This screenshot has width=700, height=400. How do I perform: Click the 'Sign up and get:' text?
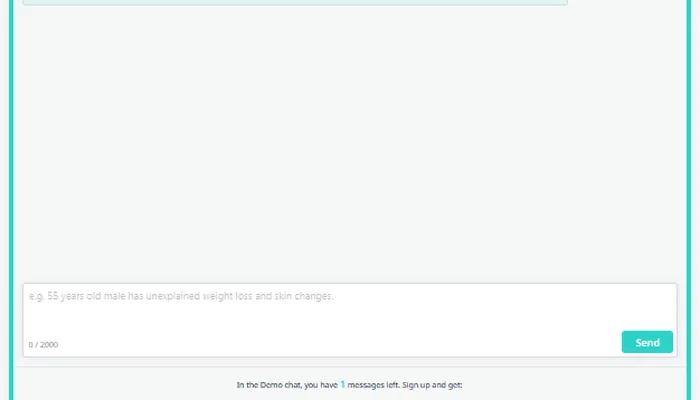[x=432, y=385]
